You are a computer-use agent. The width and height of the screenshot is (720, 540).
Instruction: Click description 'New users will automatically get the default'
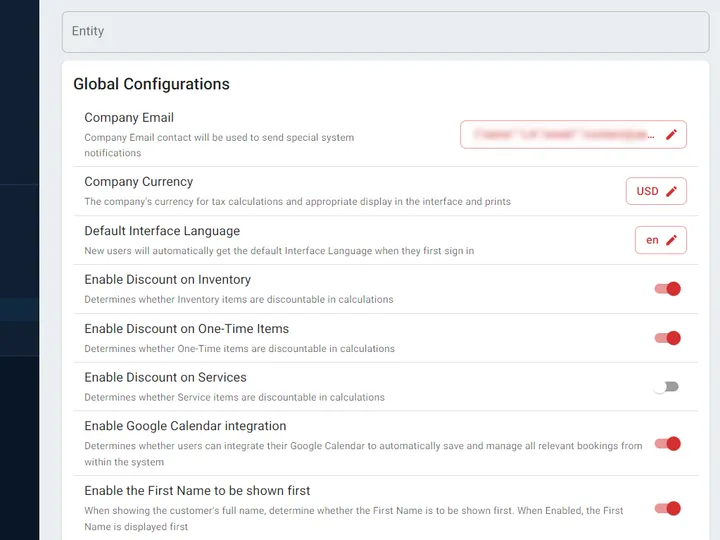click(279, 251)
